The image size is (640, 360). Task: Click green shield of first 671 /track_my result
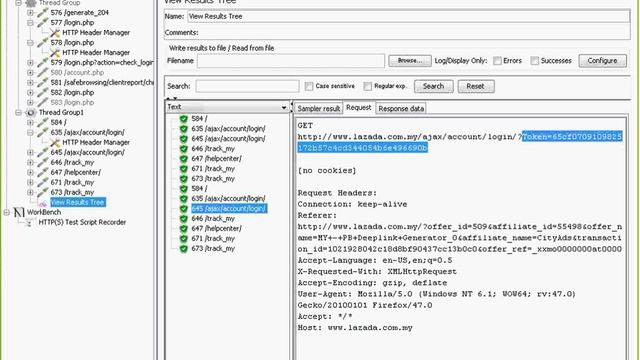click(x=184, y=169)
